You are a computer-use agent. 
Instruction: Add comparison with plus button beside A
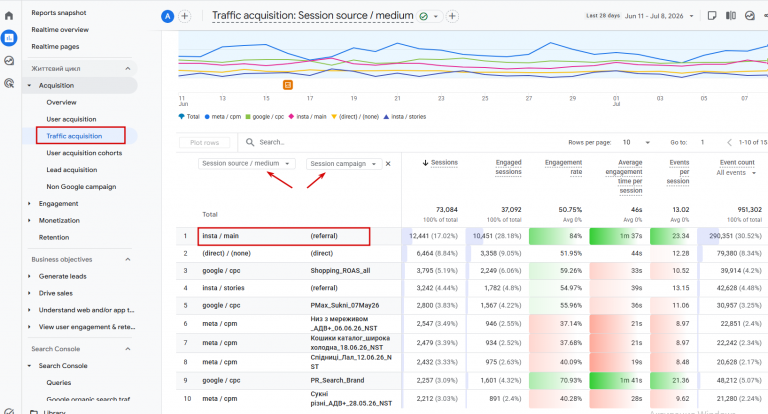tap(185, 16)
